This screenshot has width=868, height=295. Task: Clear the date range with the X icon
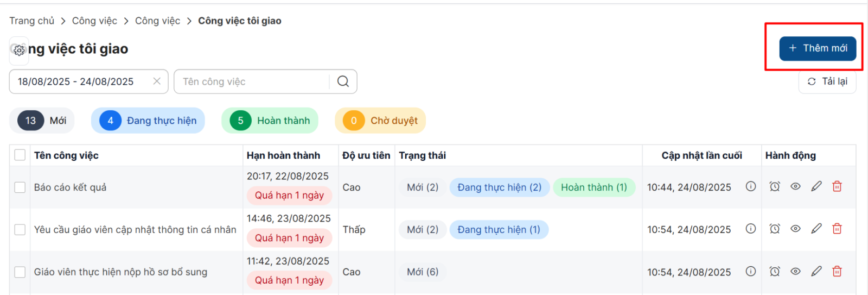click(x=157, y=81)
